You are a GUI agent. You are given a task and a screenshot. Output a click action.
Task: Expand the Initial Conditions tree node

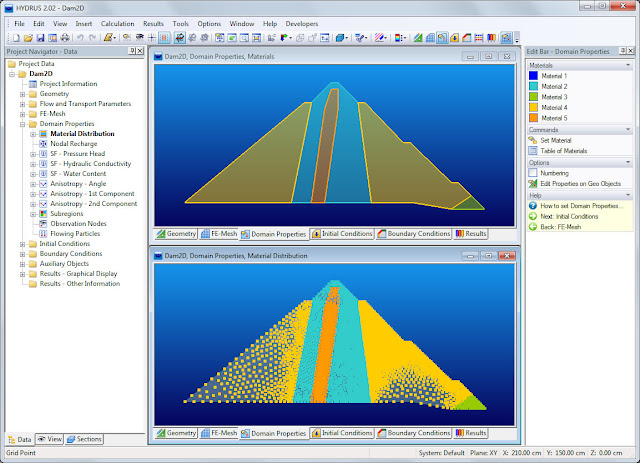pos(22,244)
